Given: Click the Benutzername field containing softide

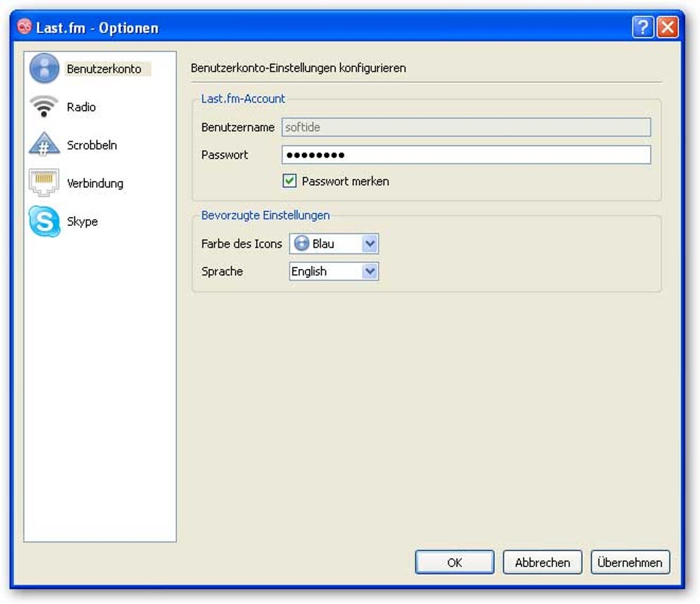Looking at the screenshot, I should [x=466, y=127].
